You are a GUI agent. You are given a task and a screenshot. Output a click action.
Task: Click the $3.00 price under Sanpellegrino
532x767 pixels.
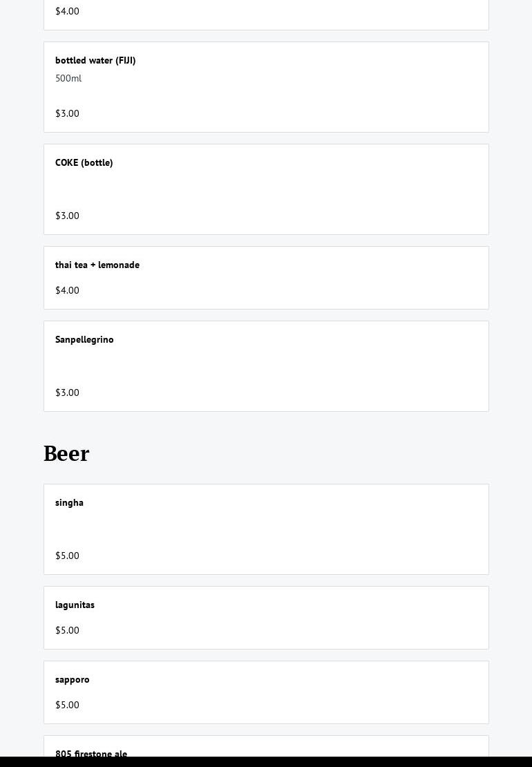67,392
